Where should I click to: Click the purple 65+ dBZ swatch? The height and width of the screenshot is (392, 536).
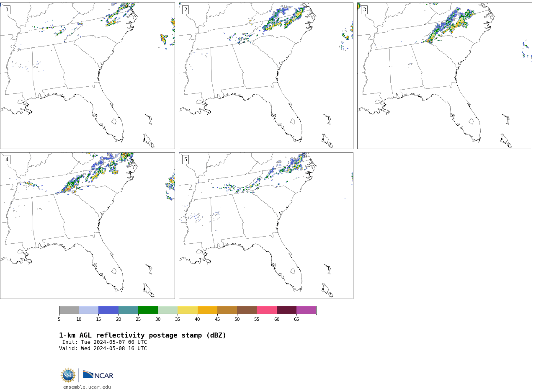point(307,310)
